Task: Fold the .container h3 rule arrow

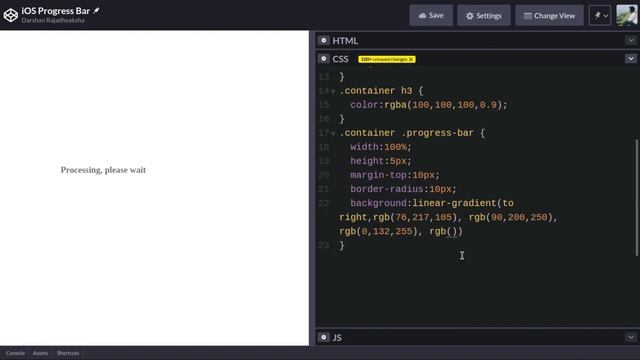Action: coord(333,91)
